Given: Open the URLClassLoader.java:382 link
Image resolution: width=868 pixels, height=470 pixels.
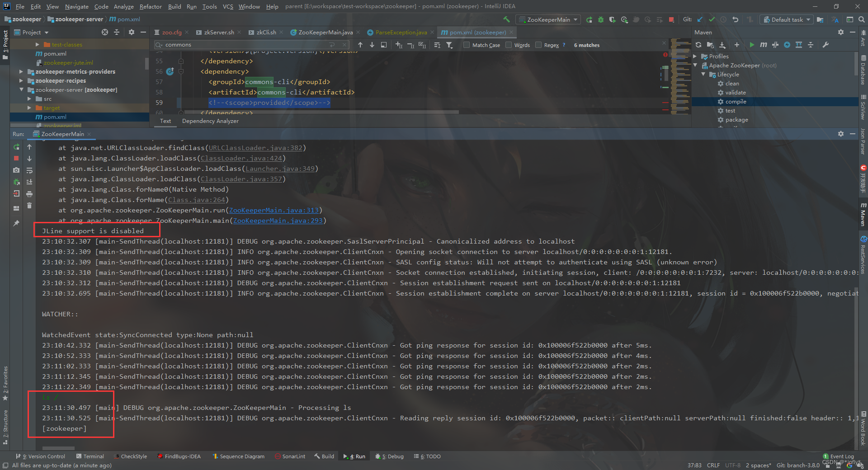Looking at the screenshot, I should click(x=255, y=148).
